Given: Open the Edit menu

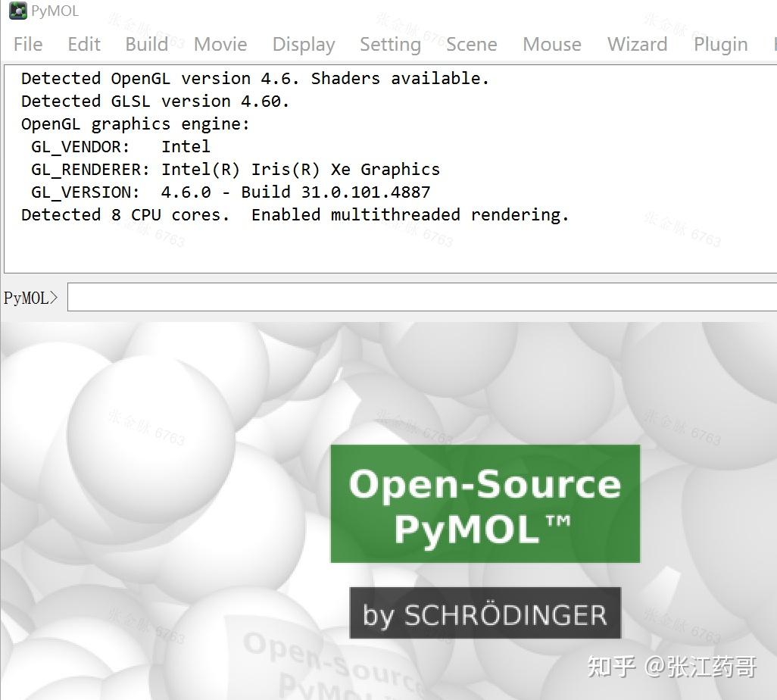Looking at the screenshot, I should coord(84,44).
